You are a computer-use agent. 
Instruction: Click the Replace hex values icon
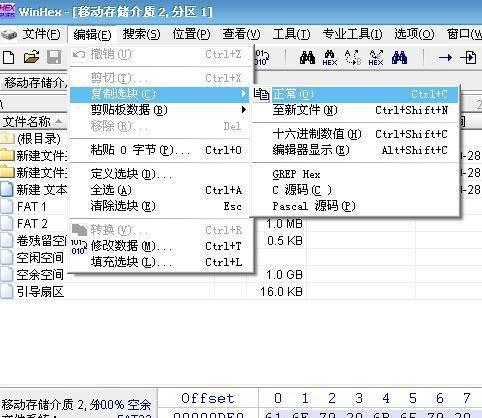tap(376, 58)
